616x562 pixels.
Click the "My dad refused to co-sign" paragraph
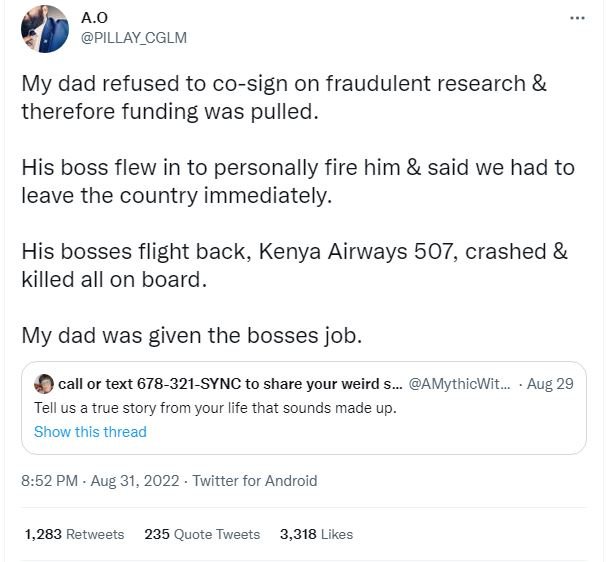pos(284,96)
